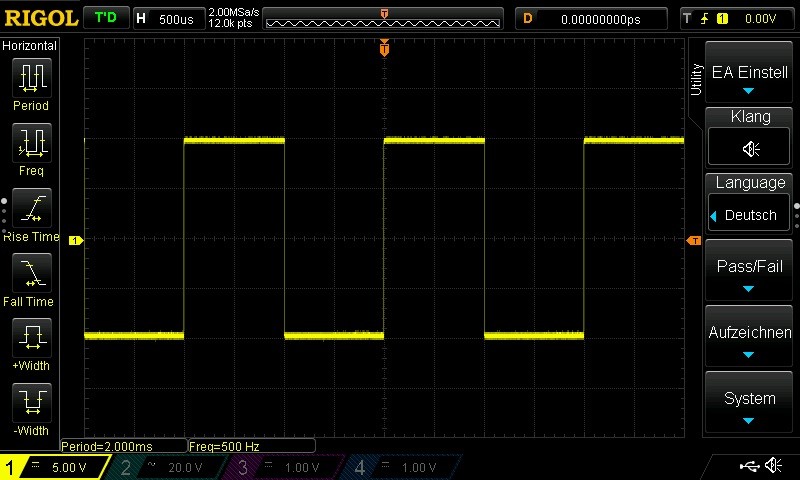Click the Horizontal menu header

coord(30,46)
